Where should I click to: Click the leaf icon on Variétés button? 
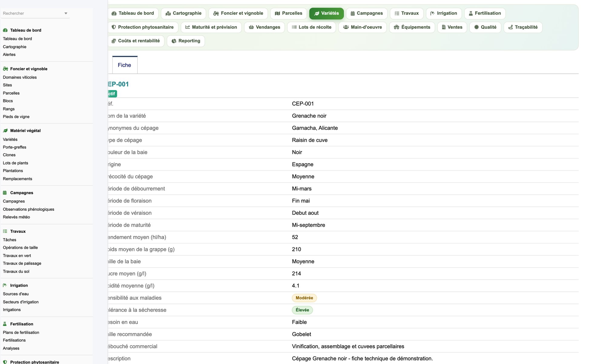[x=317, y=13]
